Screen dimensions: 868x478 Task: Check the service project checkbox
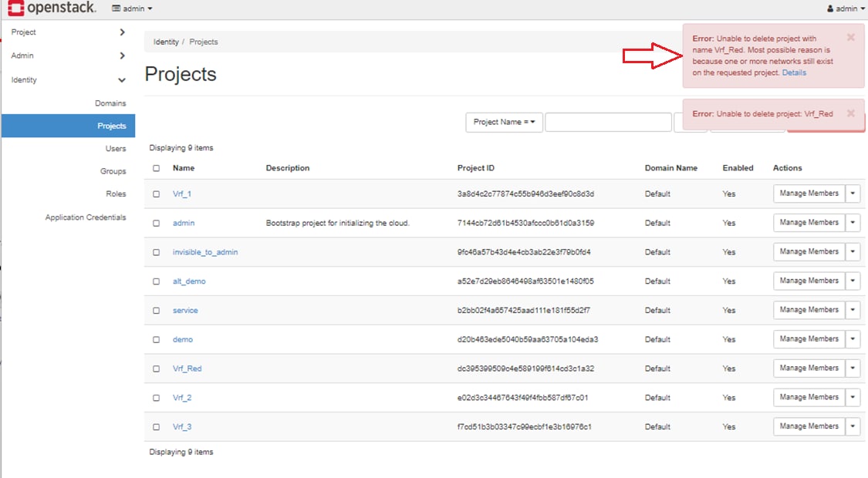point(156,311)
